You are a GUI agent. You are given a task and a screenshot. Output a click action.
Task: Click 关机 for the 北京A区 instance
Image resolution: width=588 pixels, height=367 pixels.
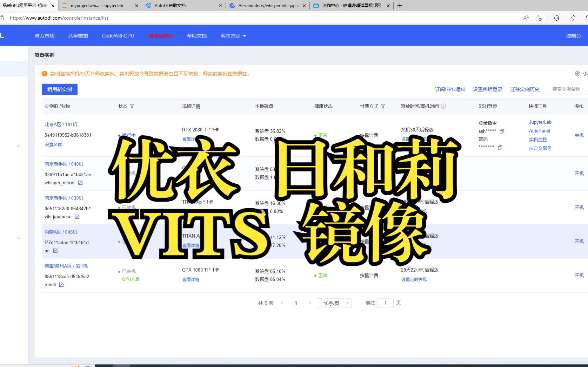click(x=579, y=135)
